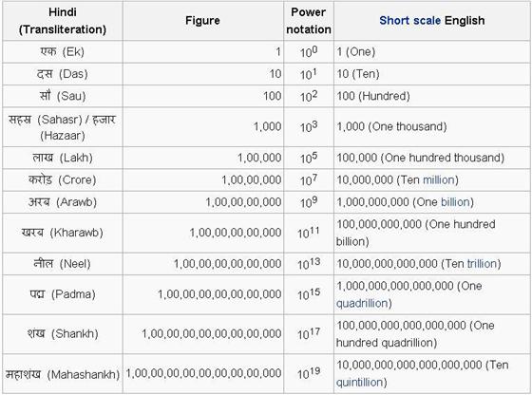Open the billion link in Arawb row

[455, 202]
